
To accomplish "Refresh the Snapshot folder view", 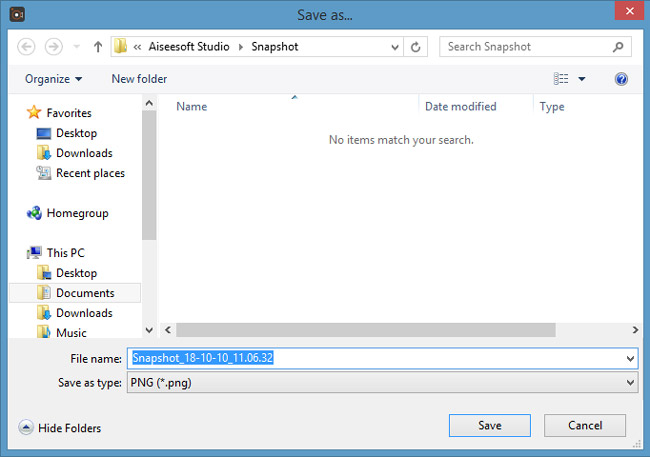I will tap(415, 47).
